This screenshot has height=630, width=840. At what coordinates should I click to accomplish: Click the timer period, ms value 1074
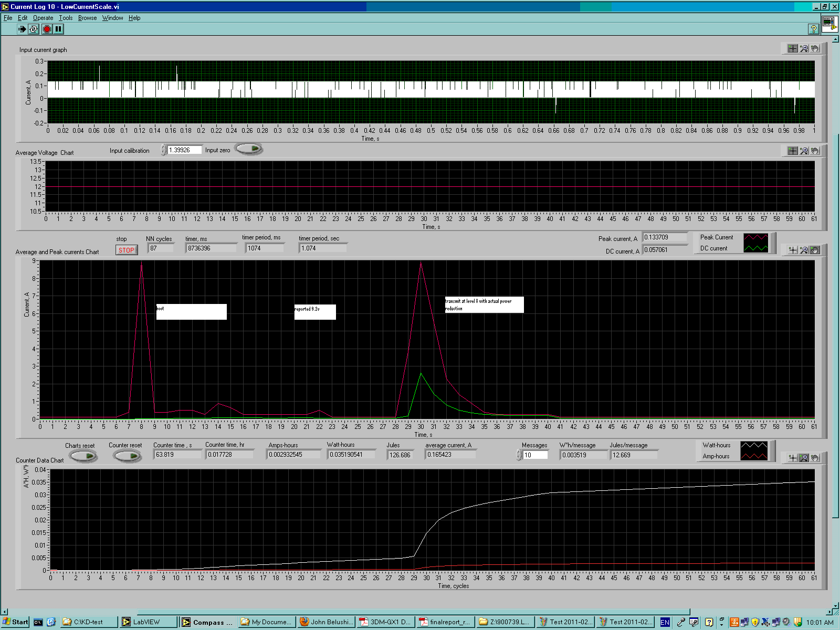265,248
